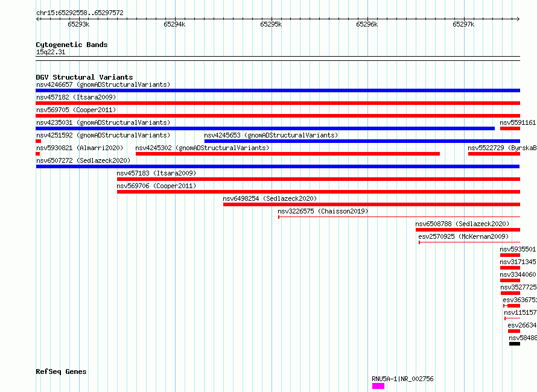Click the red bar under esv26634
Image resolution: width=537 pixels, height=392 pixels.
tap(513, 331)
